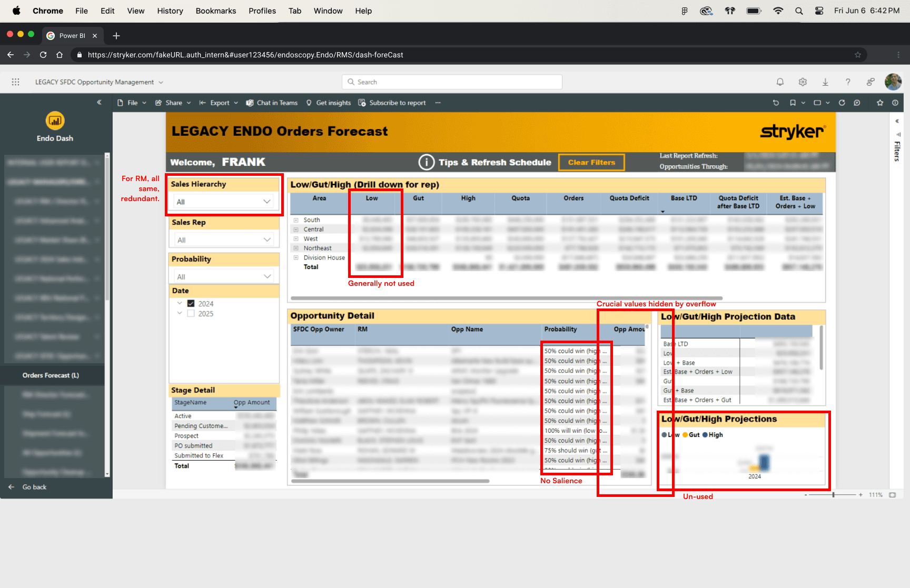Screen dimensions: 910x588
Task: Check the 2025 date checkbox
Action: [x=191, y=314]
